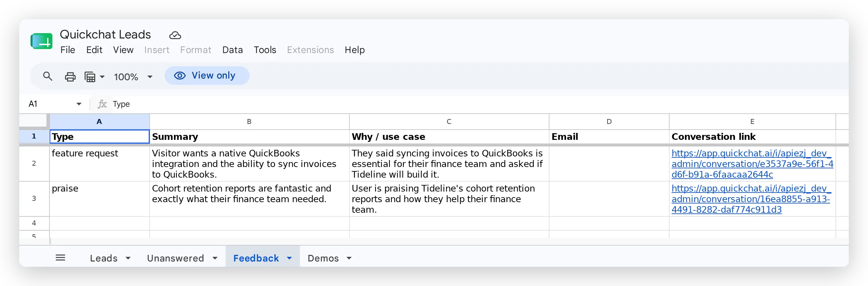
Task: Switch to the Unanswered sheet tab
Action: tap(176, 258)
